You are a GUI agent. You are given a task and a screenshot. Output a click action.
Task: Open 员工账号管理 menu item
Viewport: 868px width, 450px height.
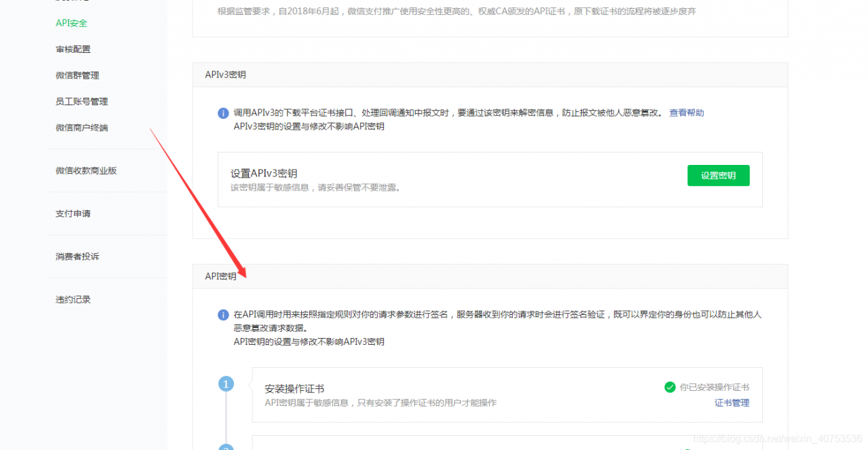[81, 101]
